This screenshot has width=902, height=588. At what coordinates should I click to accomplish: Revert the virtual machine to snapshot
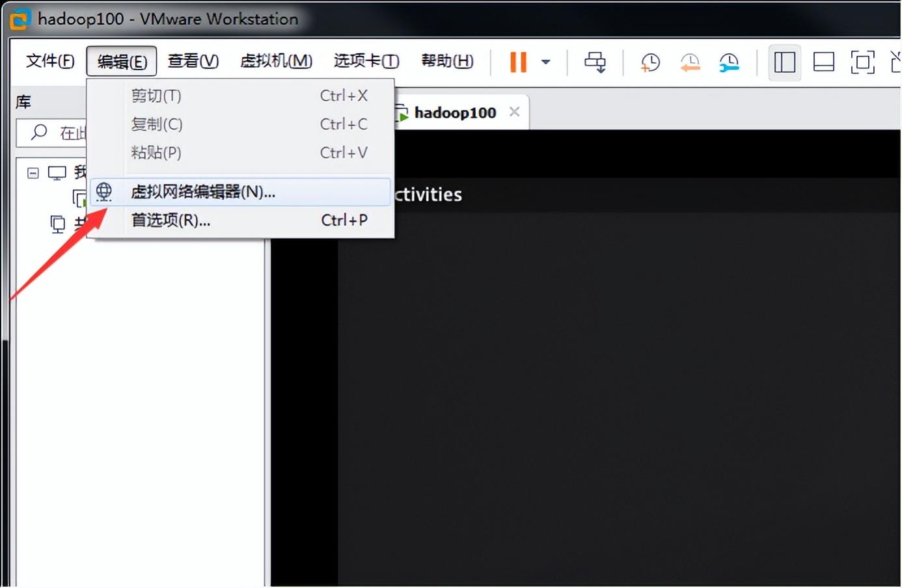click(x=690, y=62)
